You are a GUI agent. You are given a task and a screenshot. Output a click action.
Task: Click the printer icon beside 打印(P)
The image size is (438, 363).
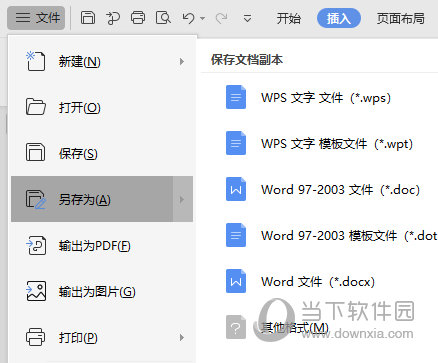36,337
